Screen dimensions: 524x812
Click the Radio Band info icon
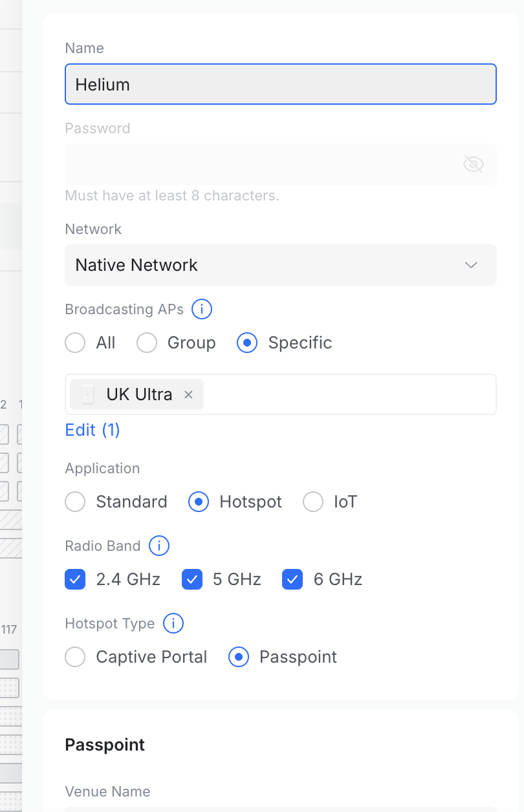click(159, 546)
